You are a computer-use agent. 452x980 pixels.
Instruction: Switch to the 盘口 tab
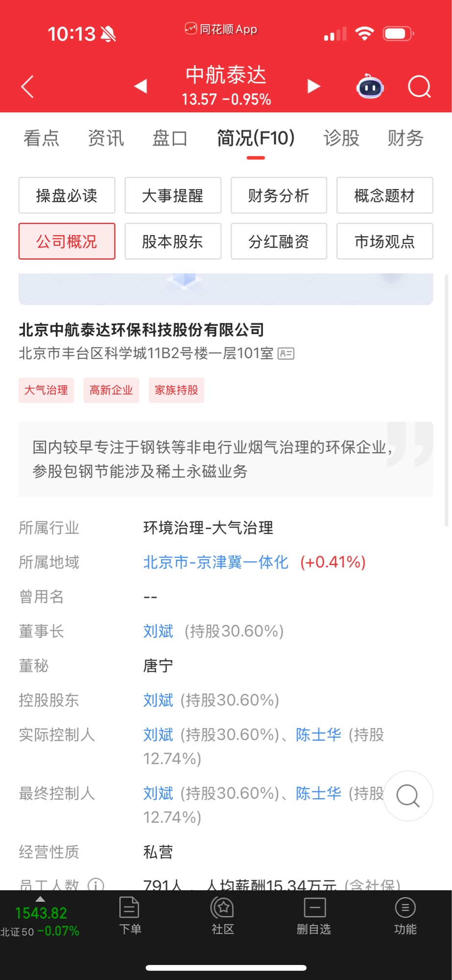coord(169,138)
